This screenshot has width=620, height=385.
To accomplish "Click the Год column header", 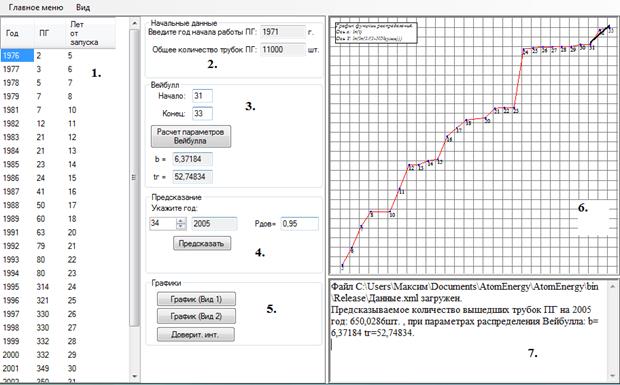I will click(12, 33).
